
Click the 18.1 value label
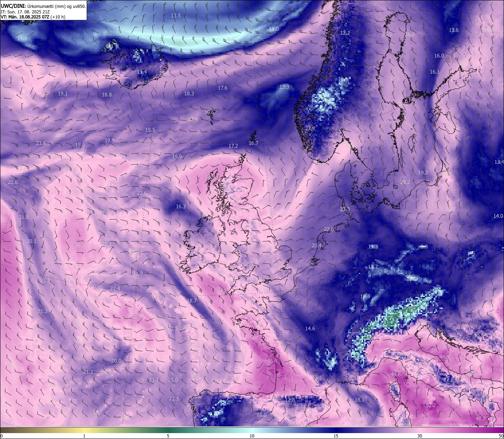359,400
